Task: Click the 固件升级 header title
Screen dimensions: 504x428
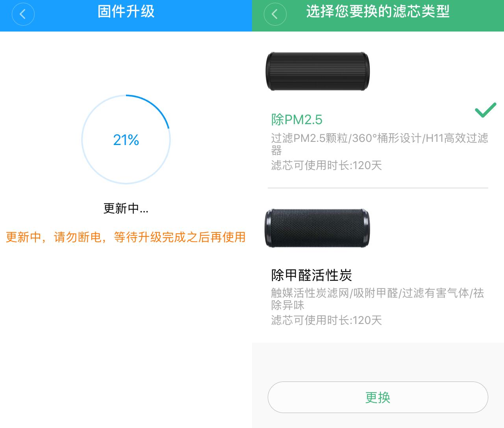Action: [x=126, y=12]
